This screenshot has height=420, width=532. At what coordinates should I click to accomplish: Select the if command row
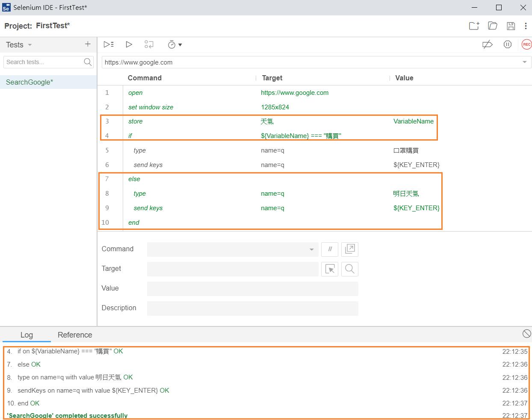pyautogui.click(x=315, y=136)
